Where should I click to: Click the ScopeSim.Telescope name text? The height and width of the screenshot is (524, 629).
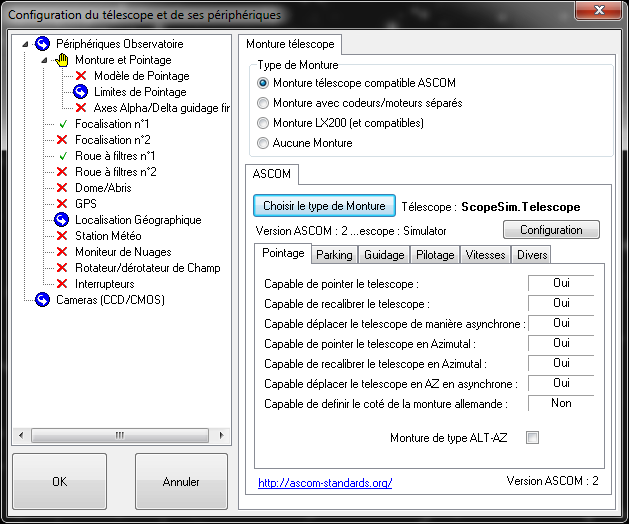(521, 207)
